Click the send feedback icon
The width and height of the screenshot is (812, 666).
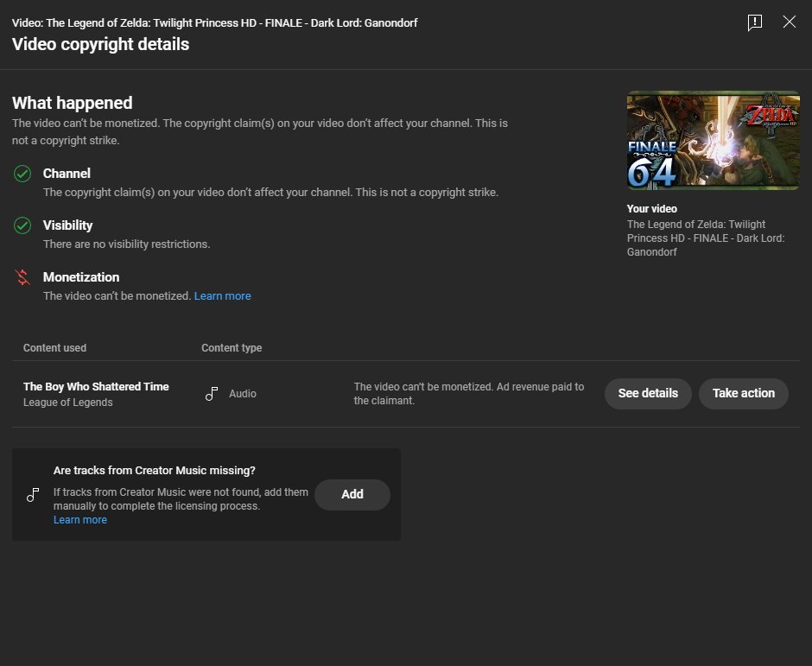coord(754,22)
